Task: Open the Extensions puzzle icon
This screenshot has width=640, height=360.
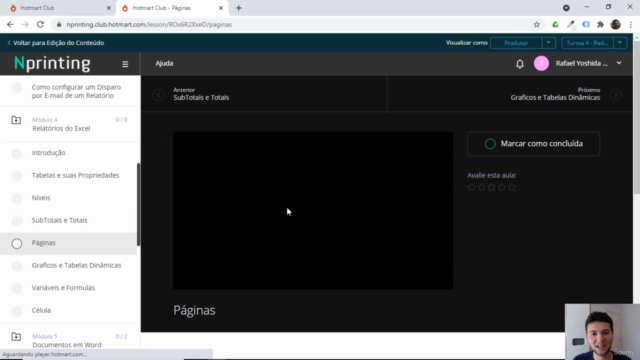Action: 600,24
